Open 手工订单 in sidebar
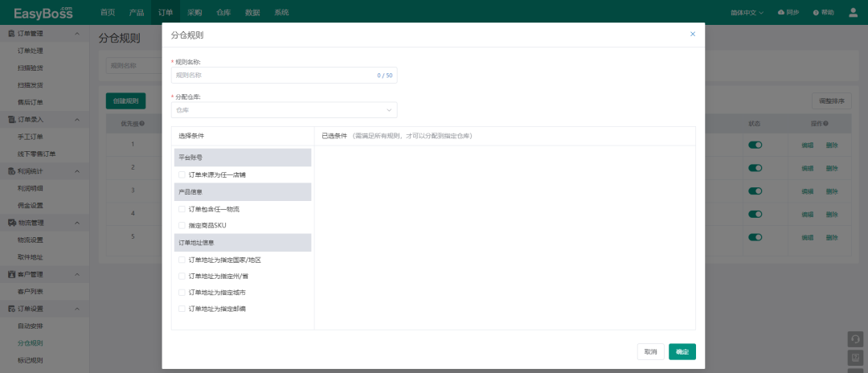The image size is (868, 373). 31,137
